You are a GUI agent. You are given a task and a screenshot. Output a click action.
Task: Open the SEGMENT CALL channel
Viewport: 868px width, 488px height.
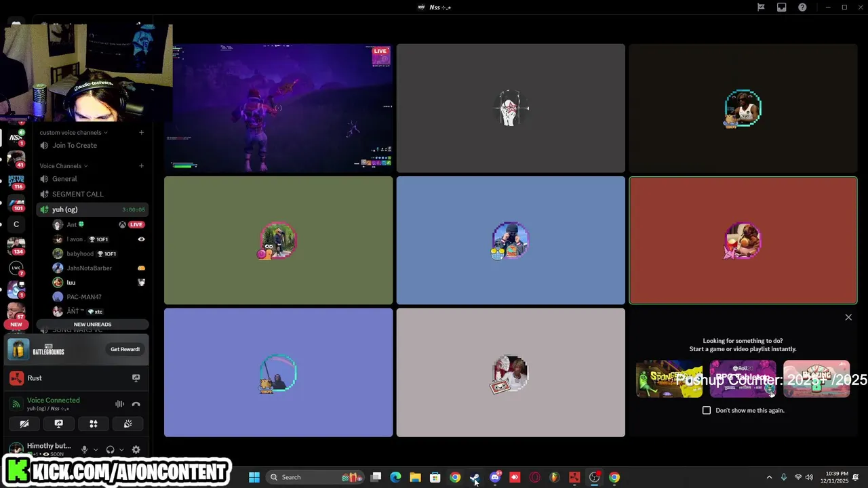(x=92, y=195)
